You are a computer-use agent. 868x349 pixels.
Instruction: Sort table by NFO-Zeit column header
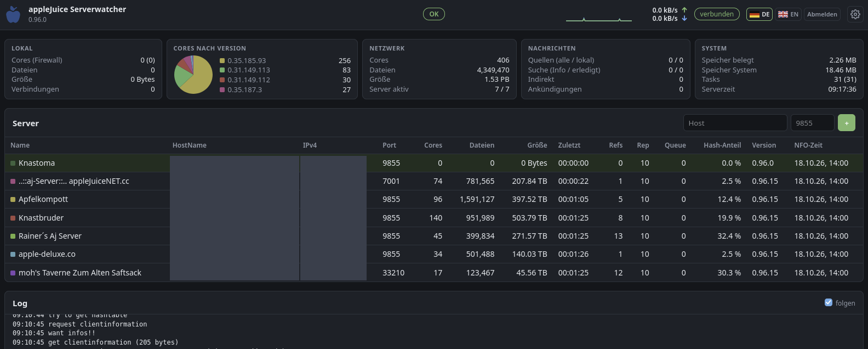tap(808, 145)
